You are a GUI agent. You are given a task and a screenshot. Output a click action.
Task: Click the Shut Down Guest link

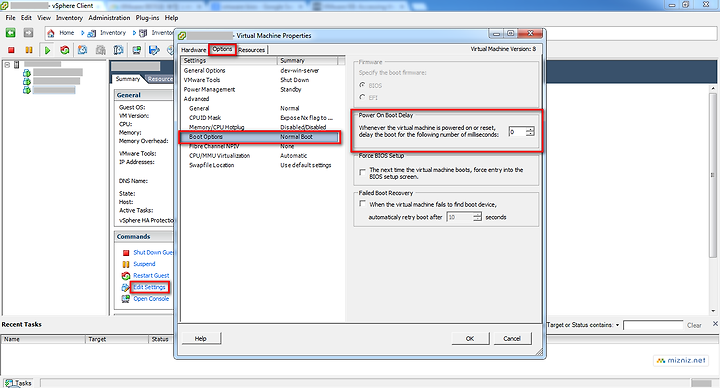pyautogui.click(x=153, y=253)
